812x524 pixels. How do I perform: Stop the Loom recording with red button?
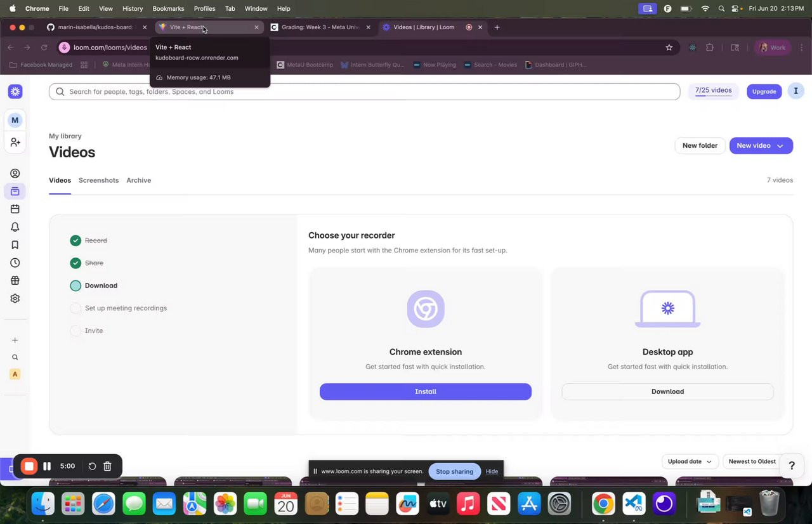tap(29, 466)
